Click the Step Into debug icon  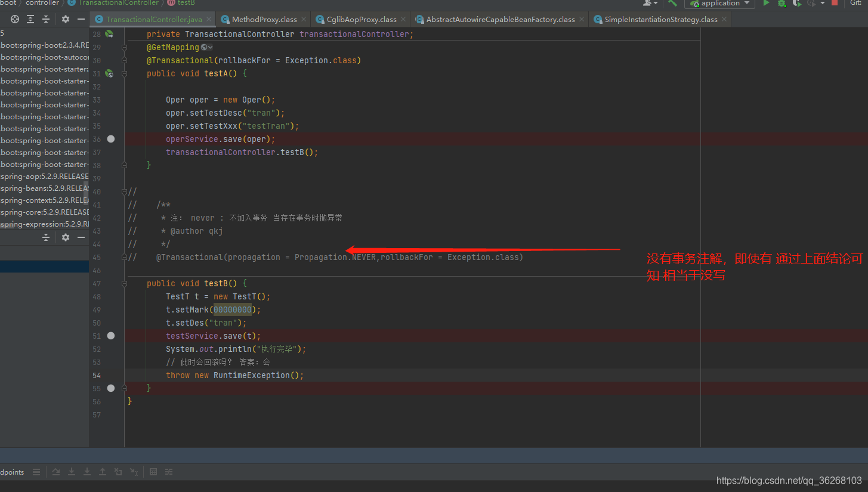tap(72, 472)
